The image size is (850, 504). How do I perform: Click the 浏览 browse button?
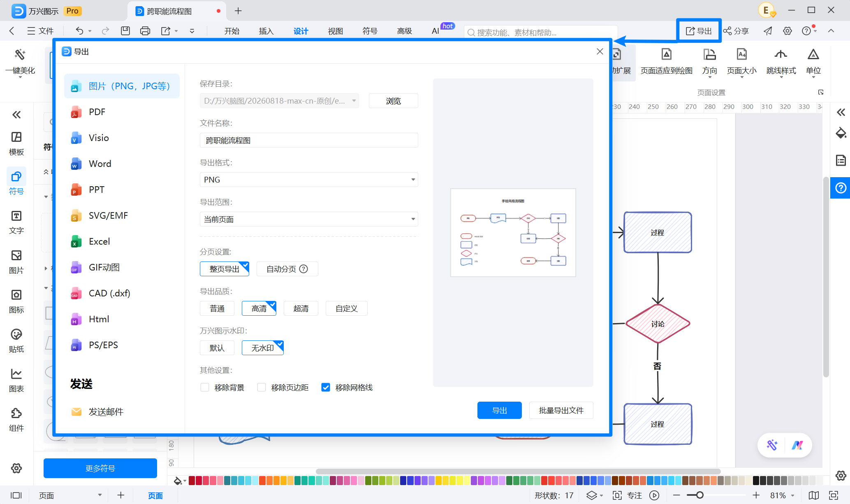(393, 101)
